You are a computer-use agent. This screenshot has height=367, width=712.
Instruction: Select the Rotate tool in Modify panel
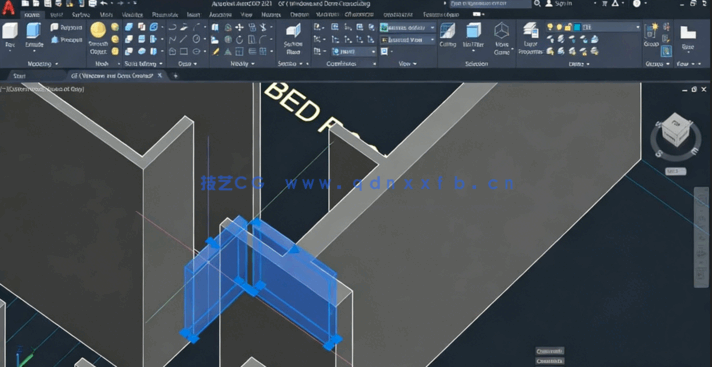pos(239,40)
